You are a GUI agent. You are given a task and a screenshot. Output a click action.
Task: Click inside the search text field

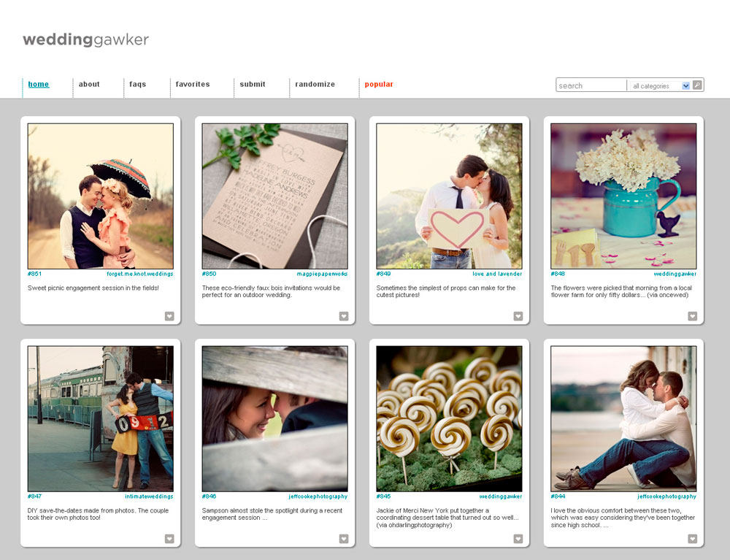pos(591,85)
